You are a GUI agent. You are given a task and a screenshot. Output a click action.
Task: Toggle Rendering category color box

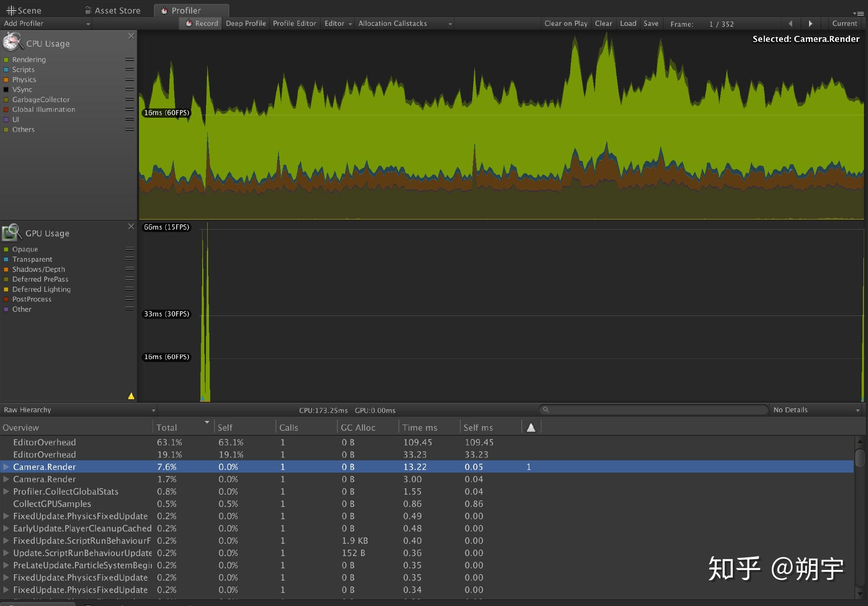tap(6, 60)
